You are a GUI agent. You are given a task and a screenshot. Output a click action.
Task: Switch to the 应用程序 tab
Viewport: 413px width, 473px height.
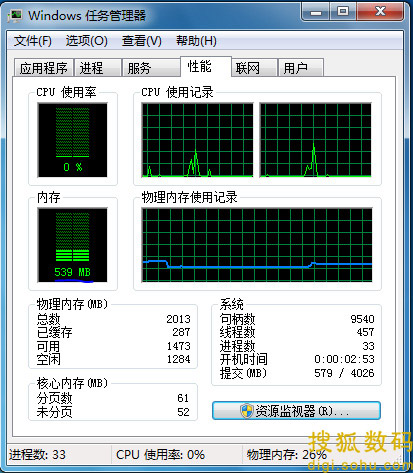click(x=44, y=68)
